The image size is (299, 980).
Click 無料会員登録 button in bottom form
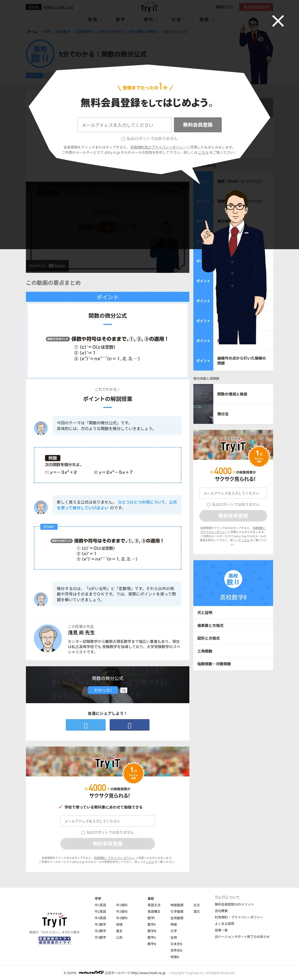pos(108,844)
